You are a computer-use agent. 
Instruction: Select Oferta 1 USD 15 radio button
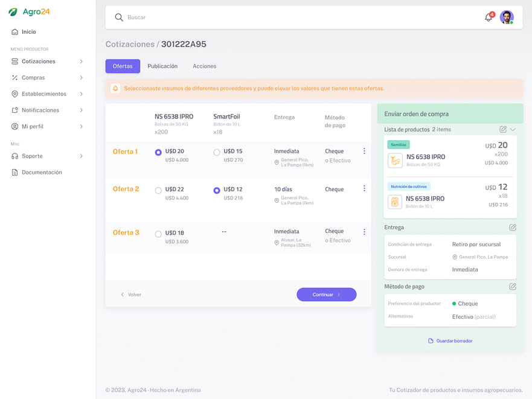tap(216, 152)
